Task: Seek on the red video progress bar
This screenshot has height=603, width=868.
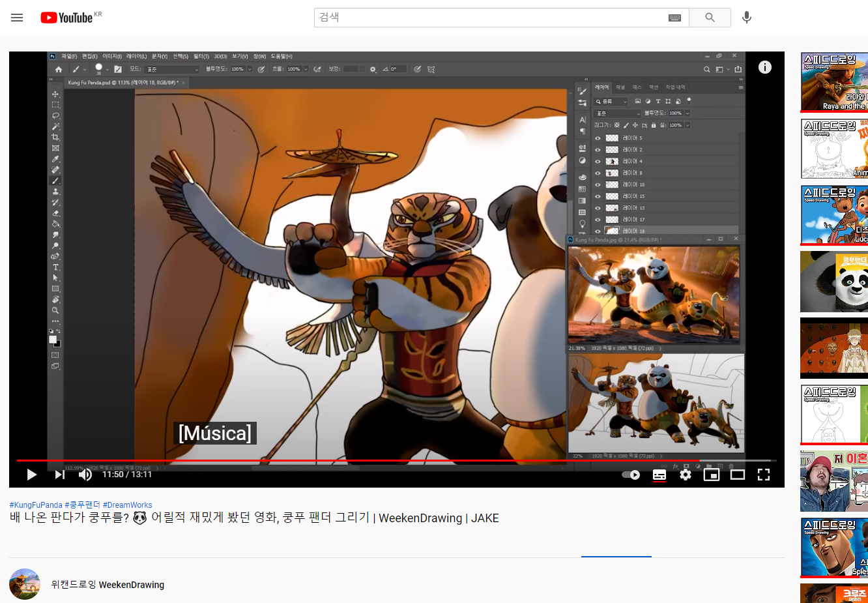Action: [396, 460]
